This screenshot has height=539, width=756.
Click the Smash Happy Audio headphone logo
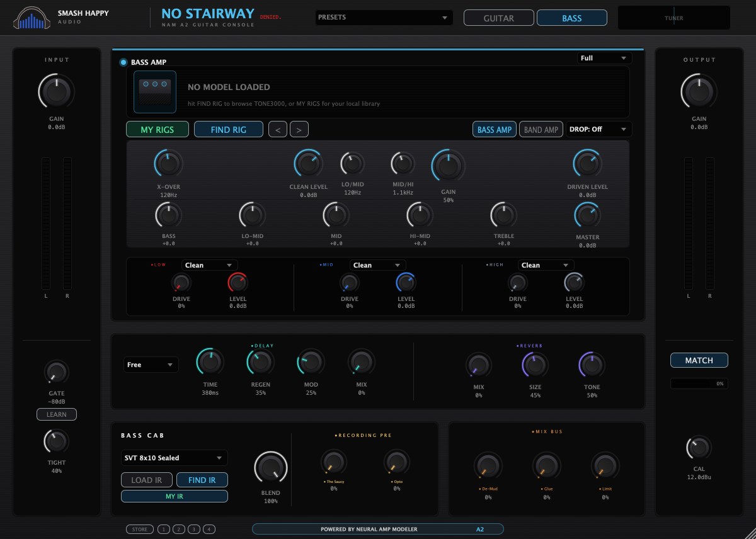coord(32,18)
